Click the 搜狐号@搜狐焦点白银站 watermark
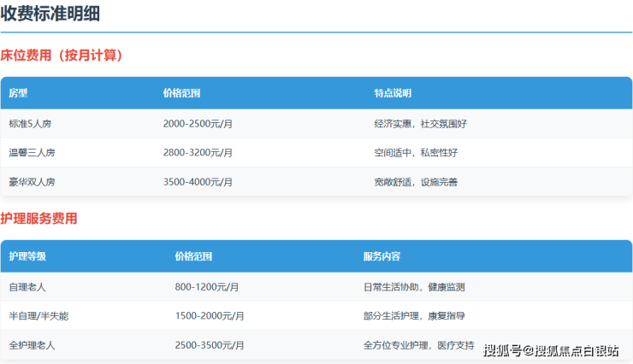Viewport: 633px width, 364px height. 551,350
